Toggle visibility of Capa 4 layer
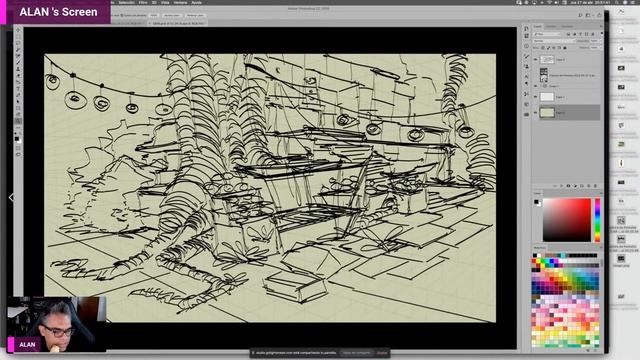The height and width of the screenshot is (360, 640). (536, 60)
